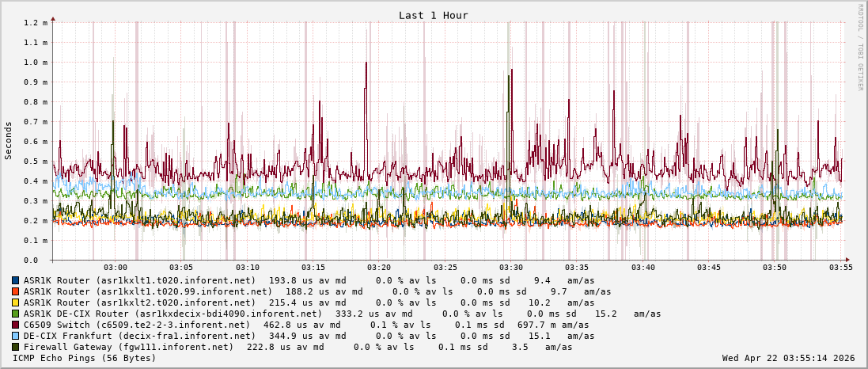Click the 03:00 time axis label
The width and height of the screenshot is (868, 369).
[116, 268]
